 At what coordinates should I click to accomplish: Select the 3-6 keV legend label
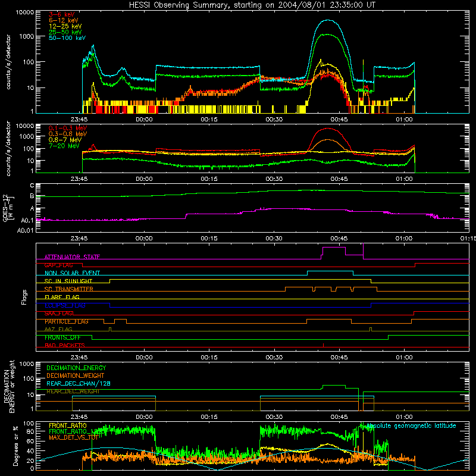click(x=61, y=14)
